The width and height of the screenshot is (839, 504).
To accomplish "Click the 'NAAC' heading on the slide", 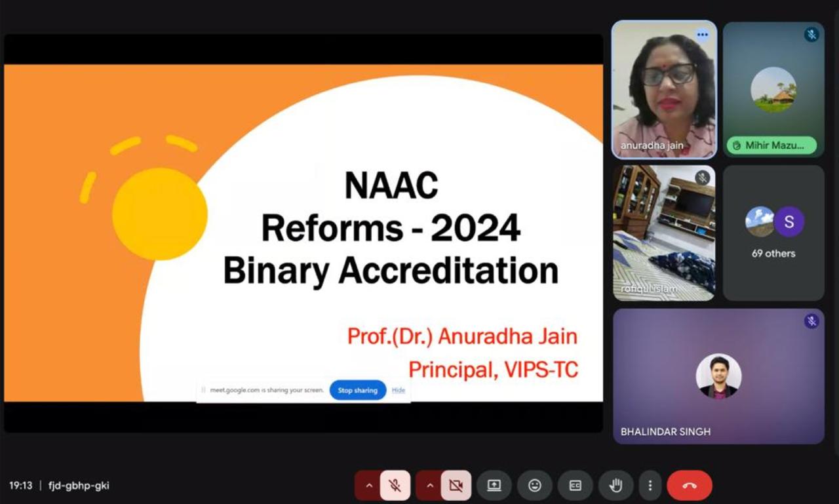I will (x=391, y=185).
